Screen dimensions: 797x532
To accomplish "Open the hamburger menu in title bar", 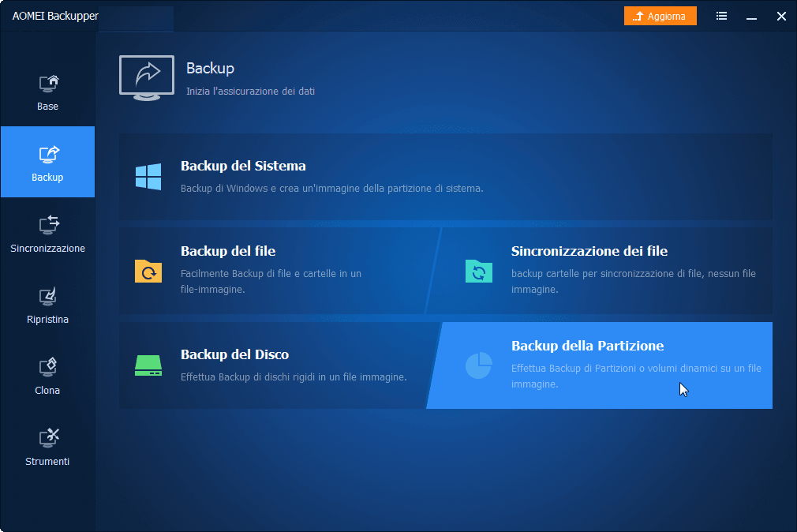I will click(x=721, y=17).
